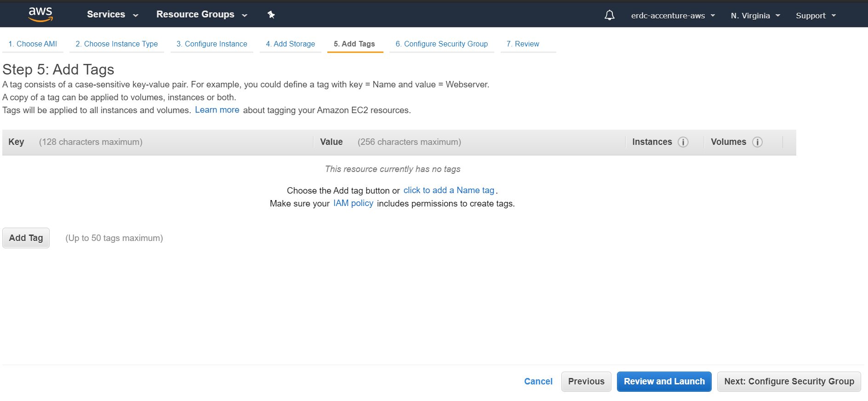
Task: Open the Resource Groups dropdown
Action: [201, 15]
